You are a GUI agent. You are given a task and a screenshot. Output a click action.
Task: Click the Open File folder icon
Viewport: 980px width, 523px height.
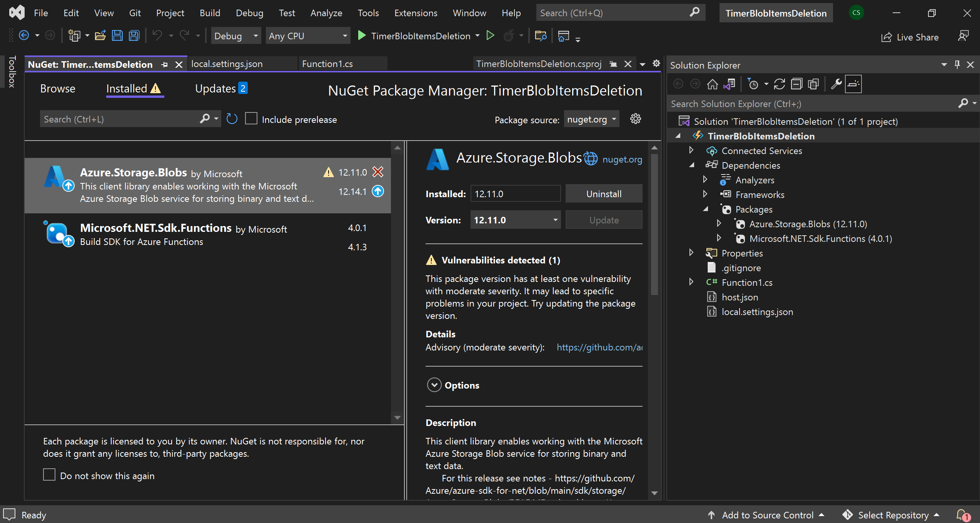click(100, 36)
